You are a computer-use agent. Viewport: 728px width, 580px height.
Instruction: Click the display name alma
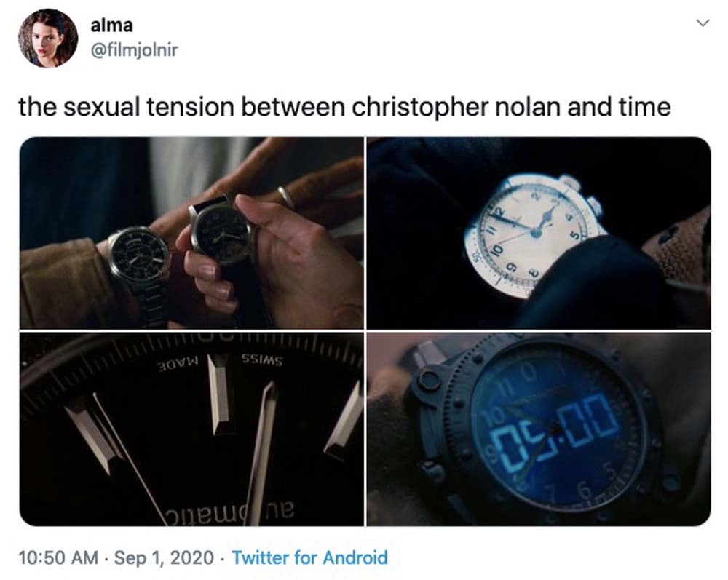pos(112,25)
